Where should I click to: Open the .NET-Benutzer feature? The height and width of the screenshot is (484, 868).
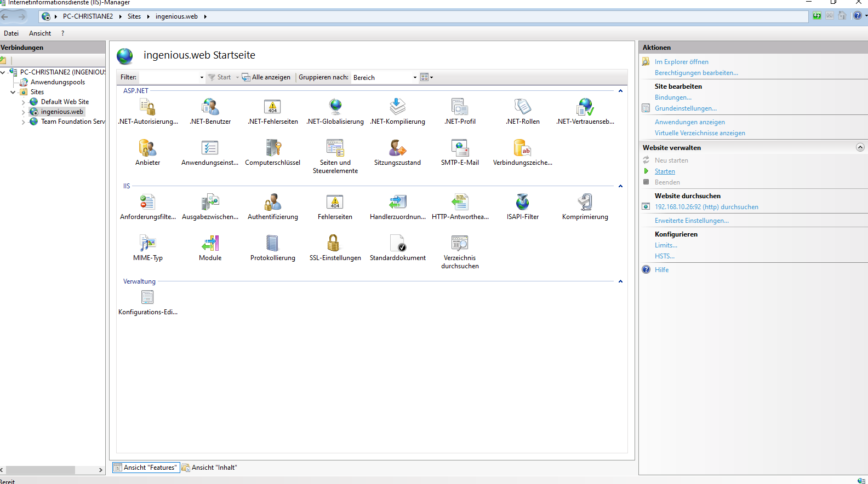coord(210,112)
